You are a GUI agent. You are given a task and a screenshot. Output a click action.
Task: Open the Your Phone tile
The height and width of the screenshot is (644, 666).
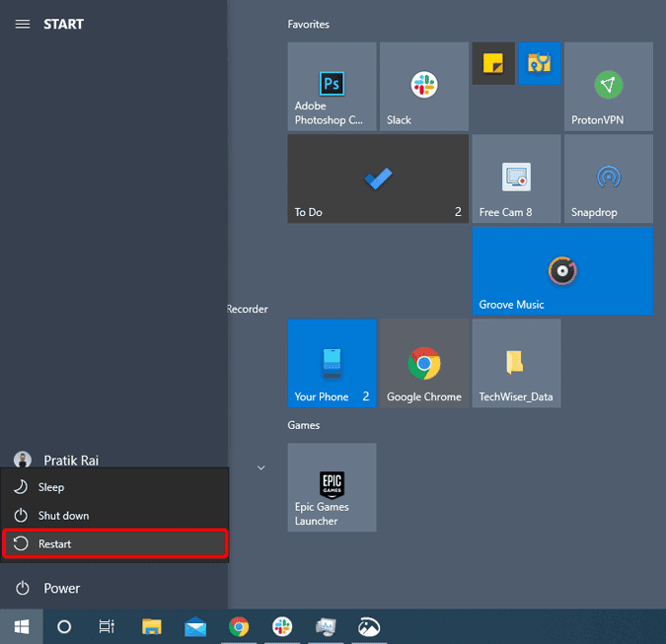pyautogui.click(x=332, y=363)
